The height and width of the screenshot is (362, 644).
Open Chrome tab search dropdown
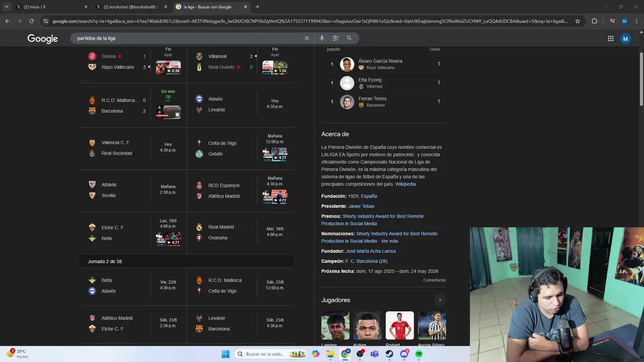(7, 7)
